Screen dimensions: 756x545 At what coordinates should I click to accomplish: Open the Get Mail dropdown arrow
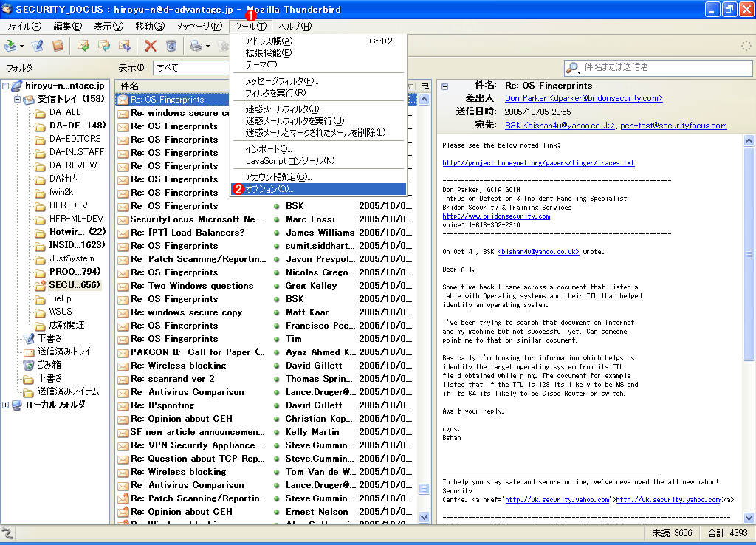pos(21,47)
